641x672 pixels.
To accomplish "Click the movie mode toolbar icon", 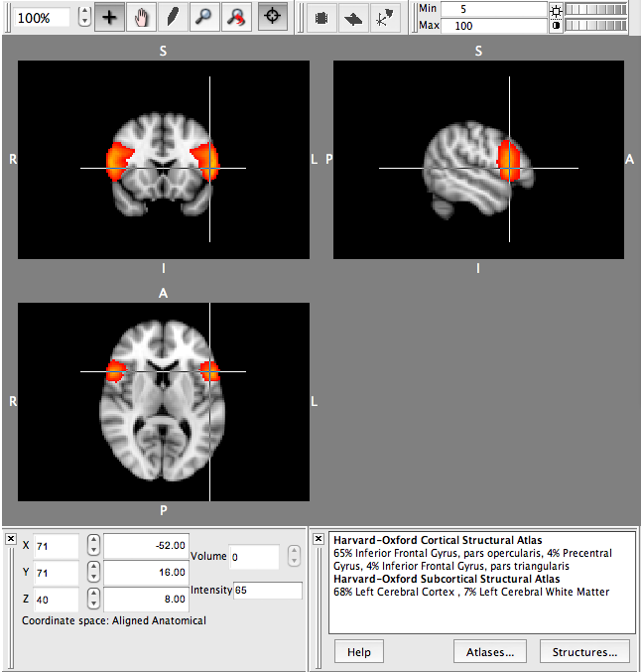I will 321,18.
